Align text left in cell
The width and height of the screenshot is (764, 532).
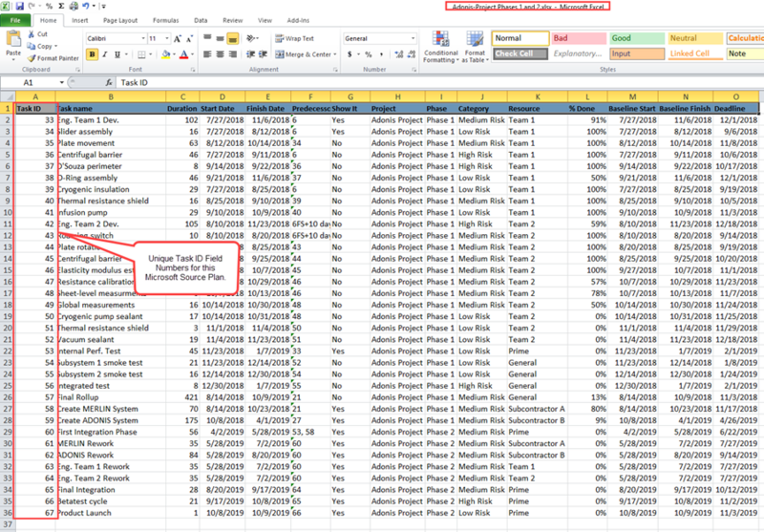tap(207, 54)
